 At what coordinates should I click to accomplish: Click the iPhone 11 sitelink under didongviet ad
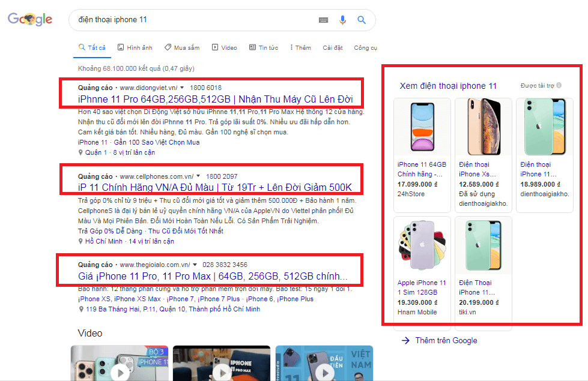(x=92, y=142)
